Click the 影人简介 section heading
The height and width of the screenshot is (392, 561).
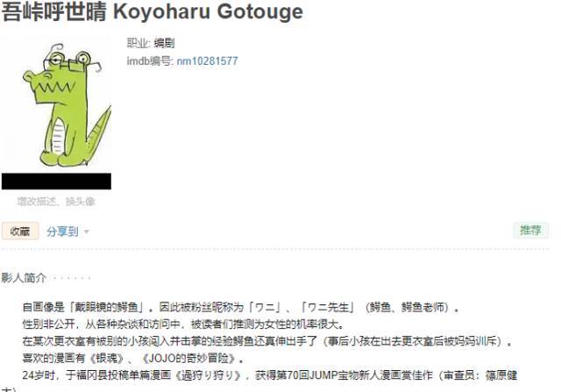pyautogui.click(x=24, y=277)
